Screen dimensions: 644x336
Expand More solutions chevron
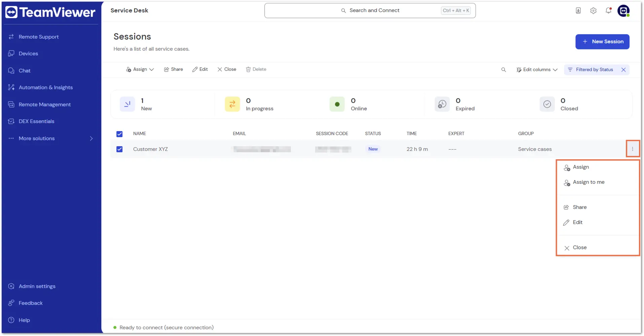click(91, 138)
